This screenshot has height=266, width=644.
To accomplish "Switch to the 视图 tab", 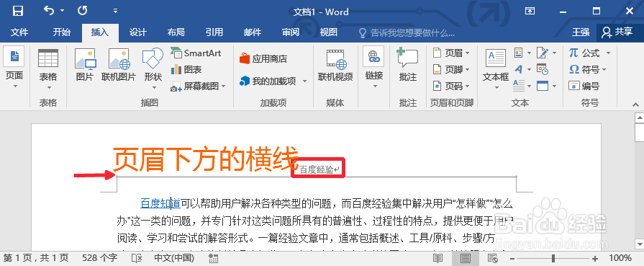I will 329,32.
